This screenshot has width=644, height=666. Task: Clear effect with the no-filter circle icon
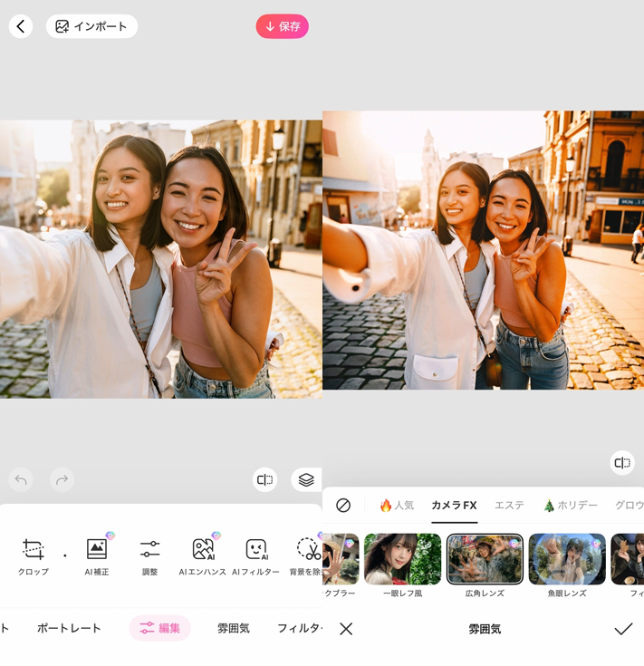343,506
